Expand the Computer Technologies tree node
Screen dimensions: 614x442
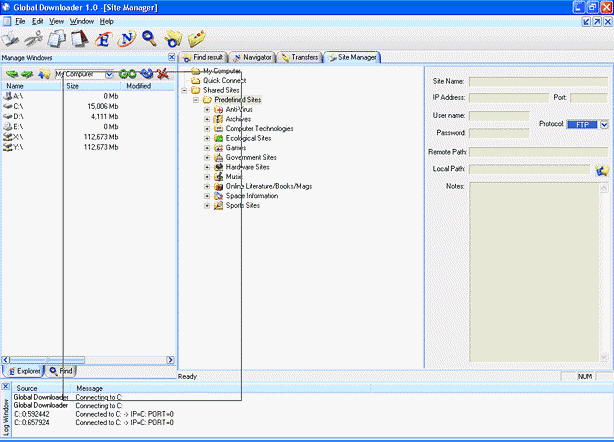(207, 129)
